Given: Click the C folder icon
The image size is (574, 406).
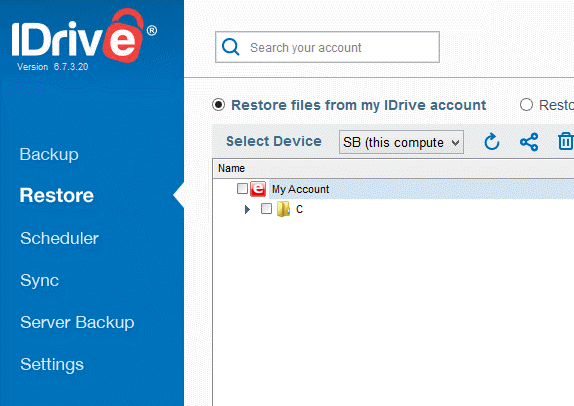Looking at the screenshot, I should point(283,209).
